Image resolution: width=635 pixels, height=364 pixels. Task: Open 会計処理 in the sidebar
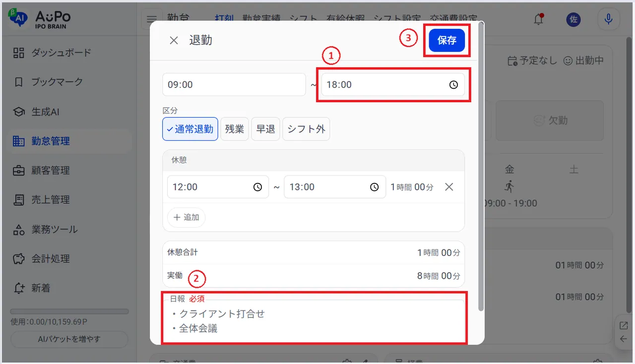68,258
